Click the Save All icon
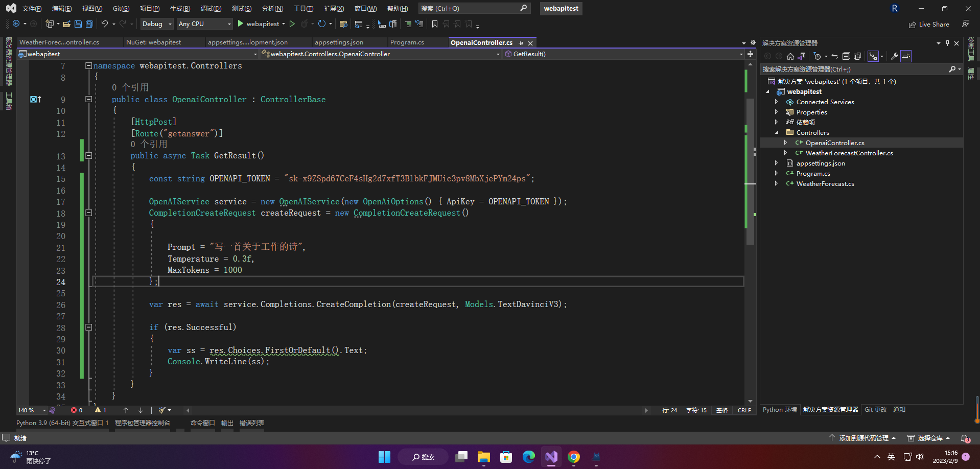The image size is (980, 469). tap(89, 24)
